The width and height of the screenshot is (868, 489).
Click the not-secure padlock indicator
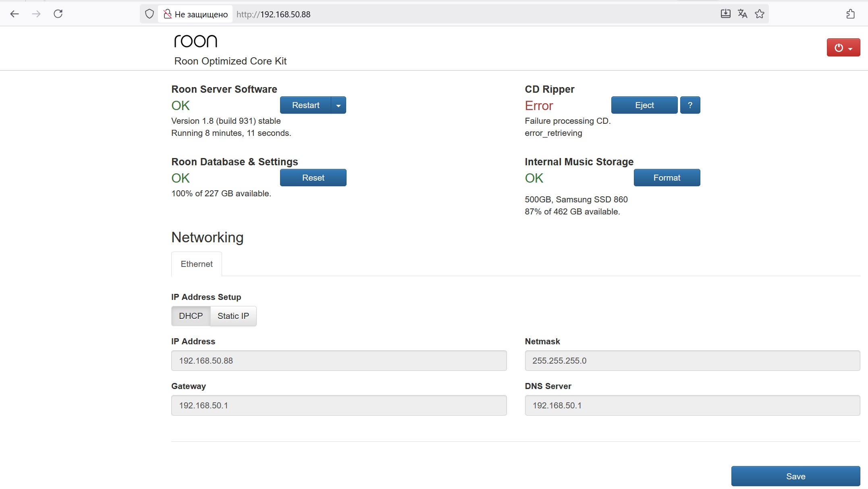(x=168, y=14)
